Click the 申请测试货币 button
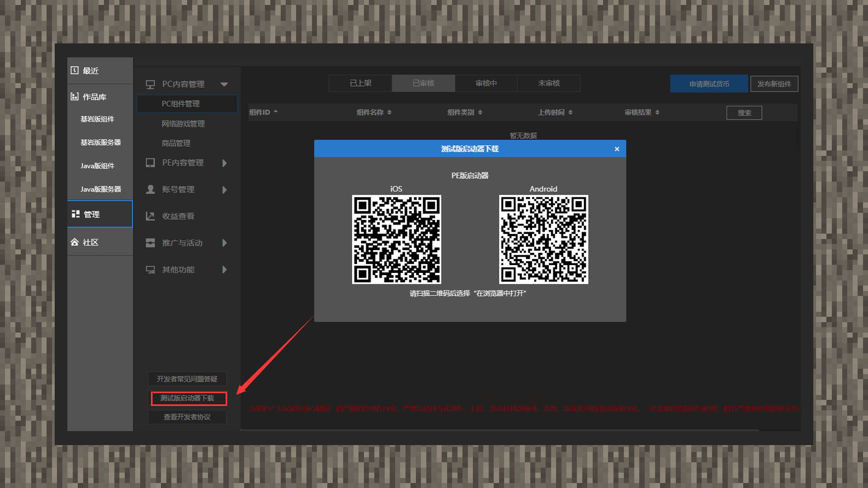The image size is (868, 488). click(x=709, y=84)
